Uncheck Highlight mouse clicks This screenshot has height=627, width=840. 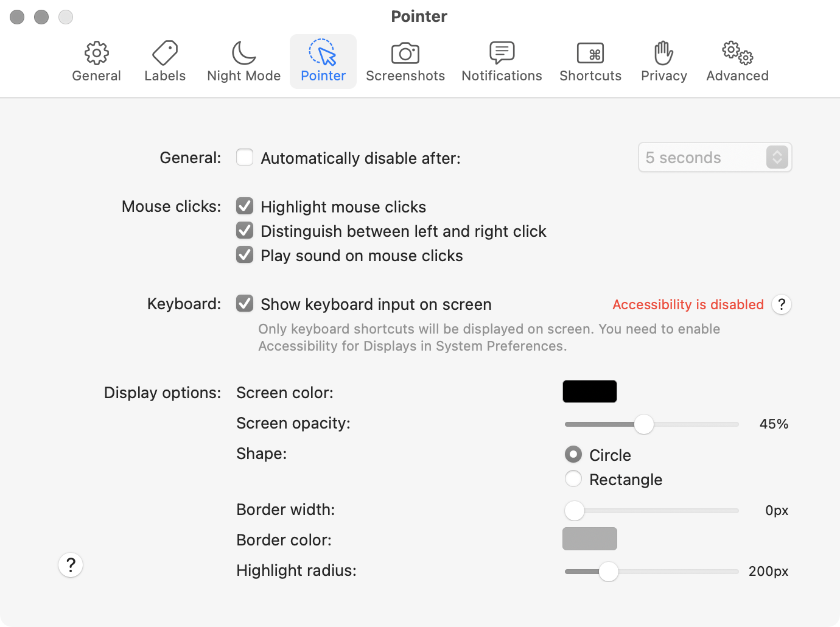pyautogui.click(x=245, y=206)
